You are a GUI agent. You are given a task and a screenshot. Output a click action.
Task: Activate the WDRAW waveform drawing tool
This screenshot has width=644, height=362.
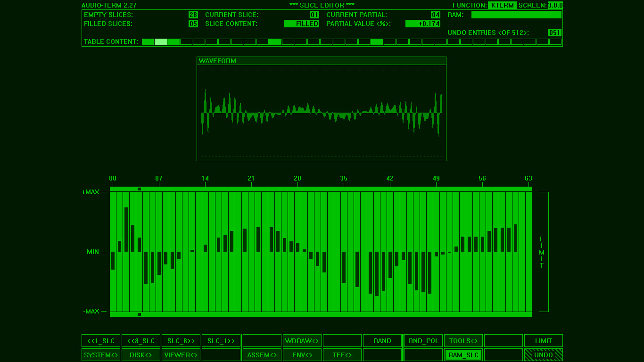tap(302, 340)
